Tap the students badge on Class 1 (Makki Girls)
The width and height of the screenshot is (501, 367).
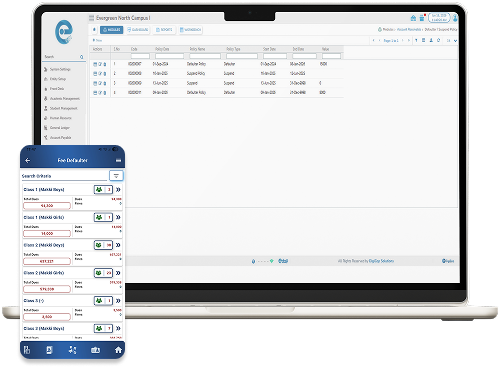[103, 217]
